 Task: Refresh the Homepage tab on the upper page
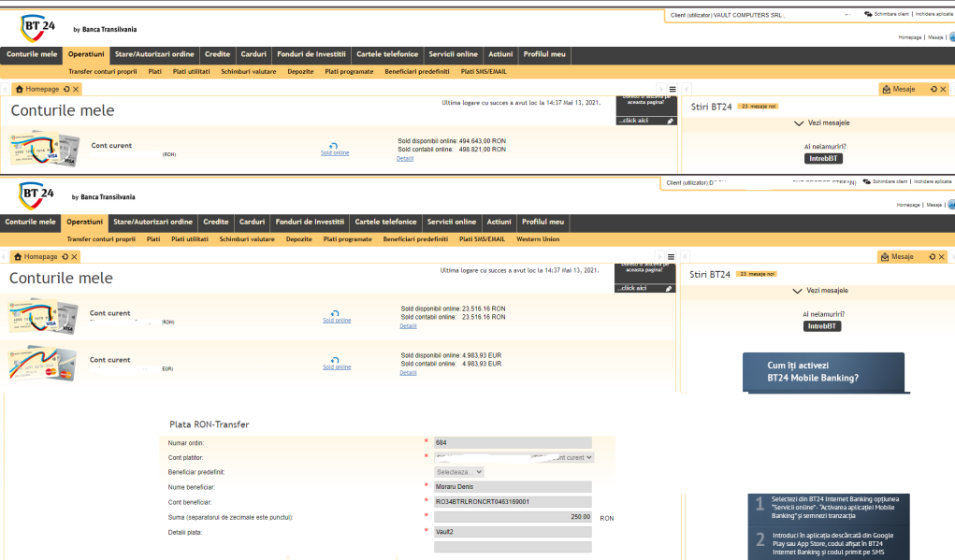click(x=66, y=89)
